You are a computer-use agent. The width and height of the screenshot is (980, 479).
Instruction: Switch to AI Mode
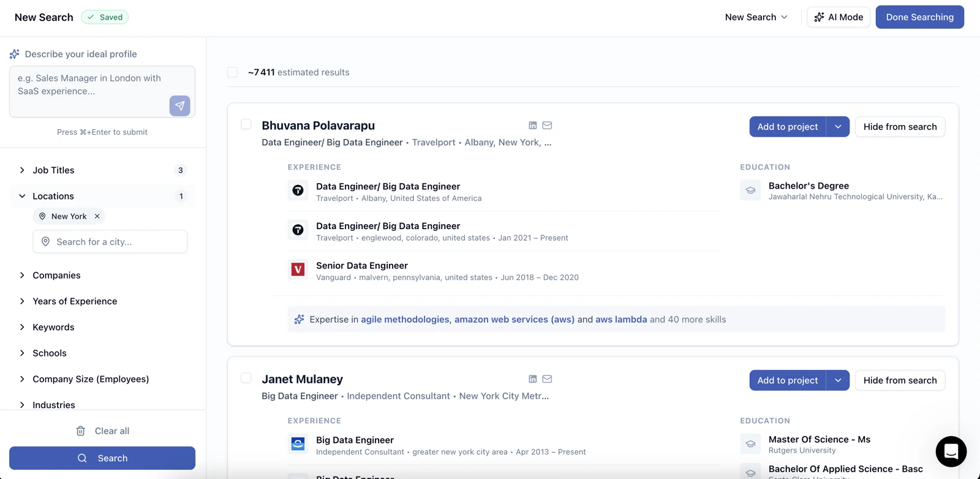tap(839, 17)
